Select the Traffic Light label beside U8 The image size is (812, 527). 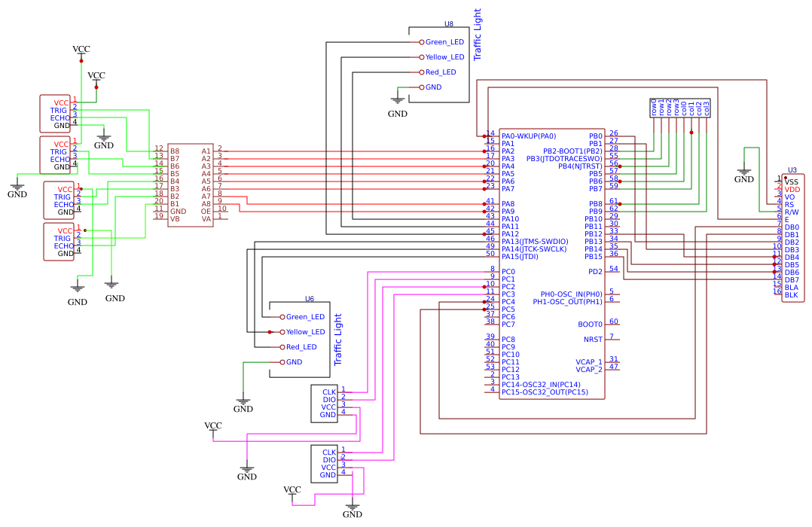pyautogui.click(x=478, y=34)
